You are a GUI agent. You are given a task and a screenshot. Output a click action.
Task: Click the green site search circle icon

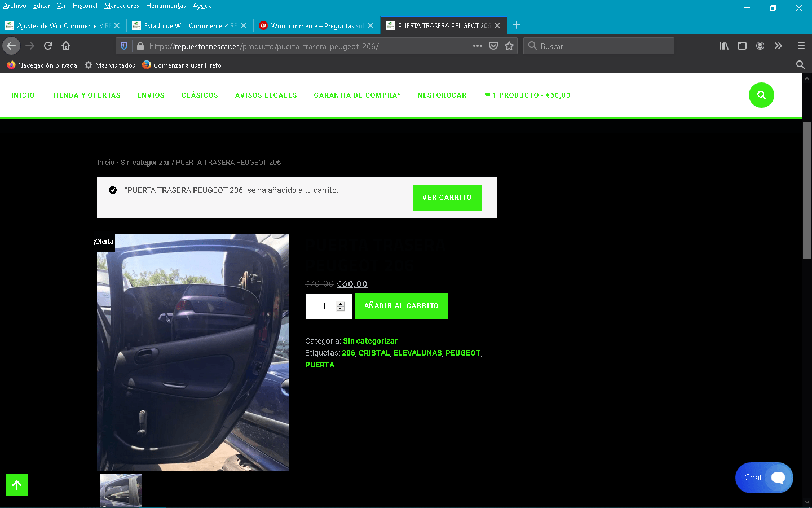(761, 95)
